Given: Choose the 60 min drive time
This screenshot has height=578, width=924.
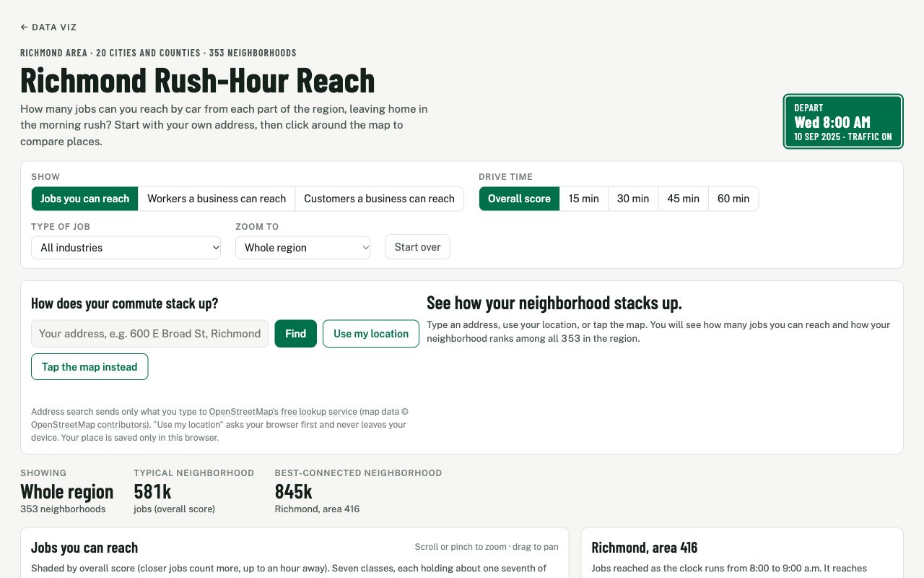Looking at the screenshot, I should click(x=733, y=199).
